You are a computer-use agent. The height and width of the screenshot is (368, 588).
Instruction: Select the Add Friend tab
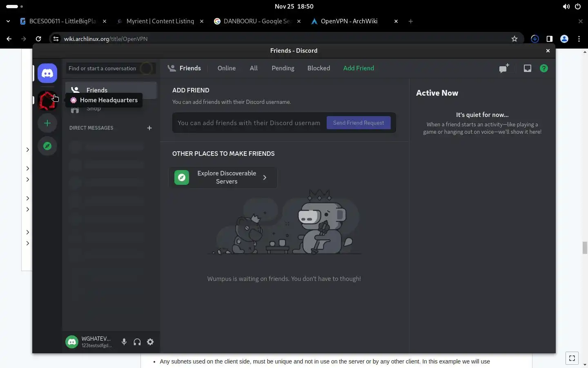359,68
